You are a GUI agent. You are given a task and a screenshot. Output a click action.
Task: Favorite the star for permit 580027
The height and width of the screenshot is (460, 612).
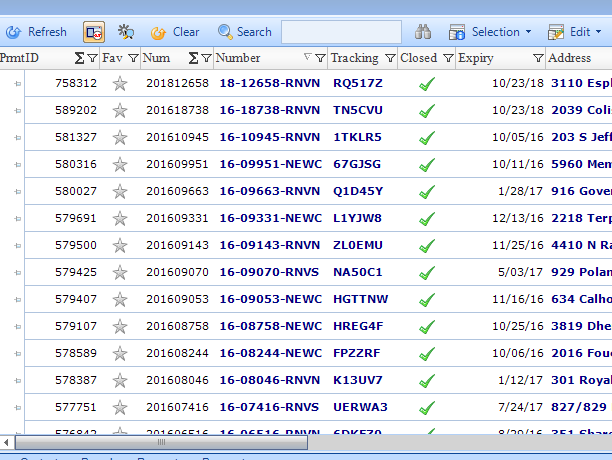(120, 192)
